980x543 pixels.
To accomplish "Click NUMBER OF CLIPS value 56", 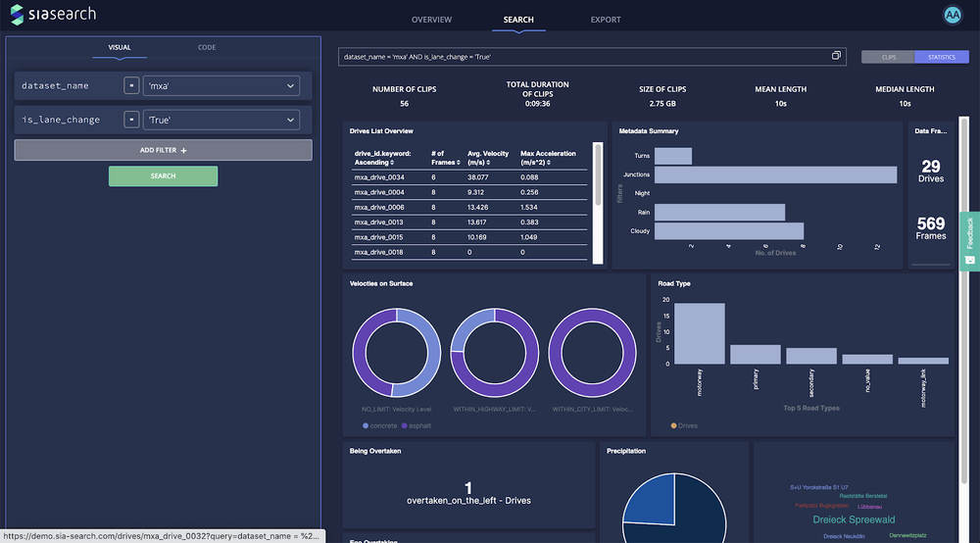I will (405, 104).
